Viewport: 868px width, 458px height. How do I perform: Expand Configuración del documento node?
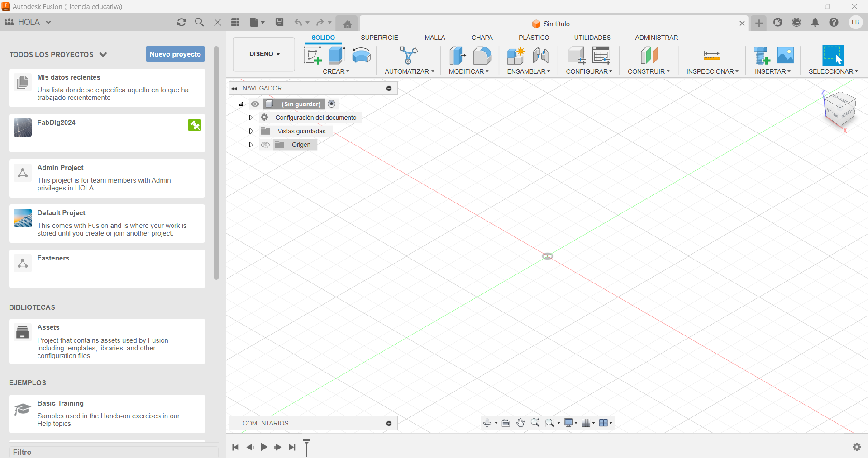(251, 118)
